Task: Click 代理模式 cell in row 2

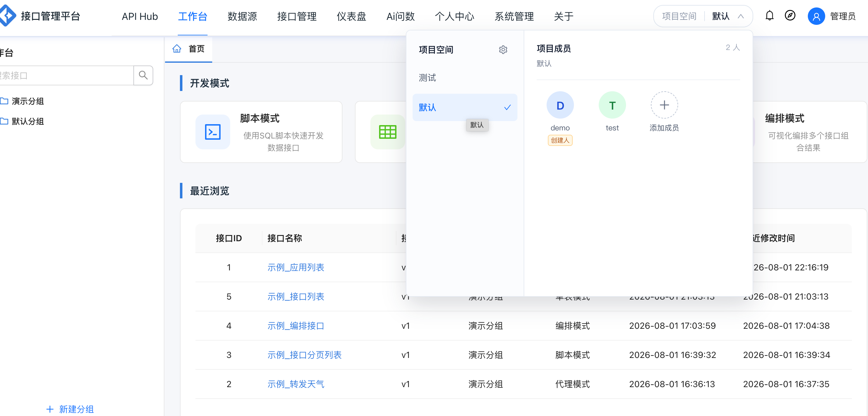Action: 572,384
